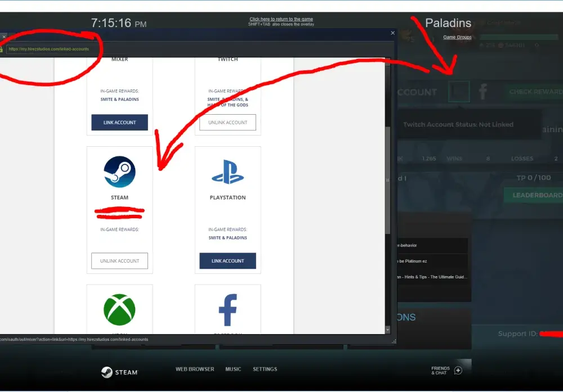Click the Xbox logo icon

[x=119, y=309]
